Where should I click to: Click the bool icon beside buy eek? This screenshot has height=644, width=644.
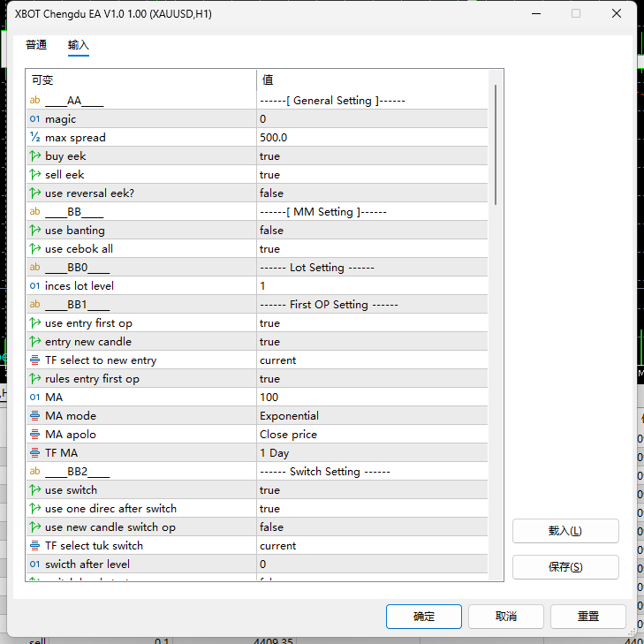[35, 155]
